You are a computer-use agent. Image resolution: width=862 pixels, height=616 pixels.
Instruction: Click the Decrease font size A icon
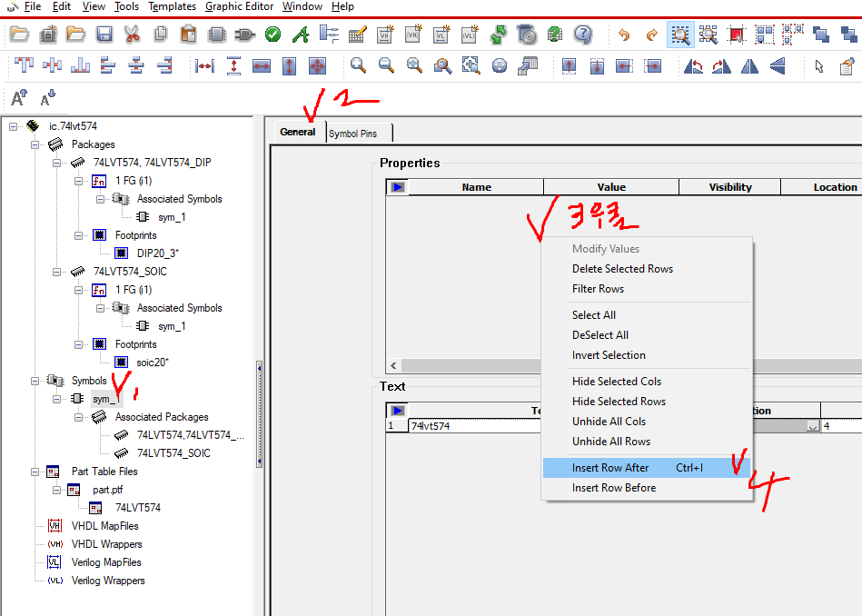coord(48,97)
